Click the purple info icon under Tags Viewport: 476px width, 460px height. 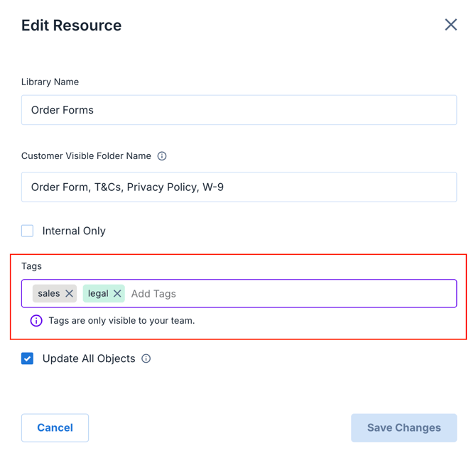[36, 321]
